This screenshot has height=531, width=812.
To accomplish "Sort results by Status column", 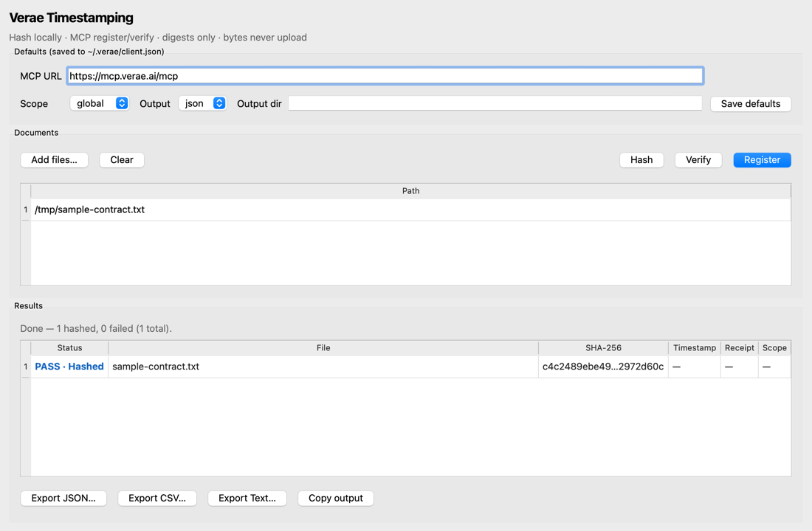I will coord(69,348).
